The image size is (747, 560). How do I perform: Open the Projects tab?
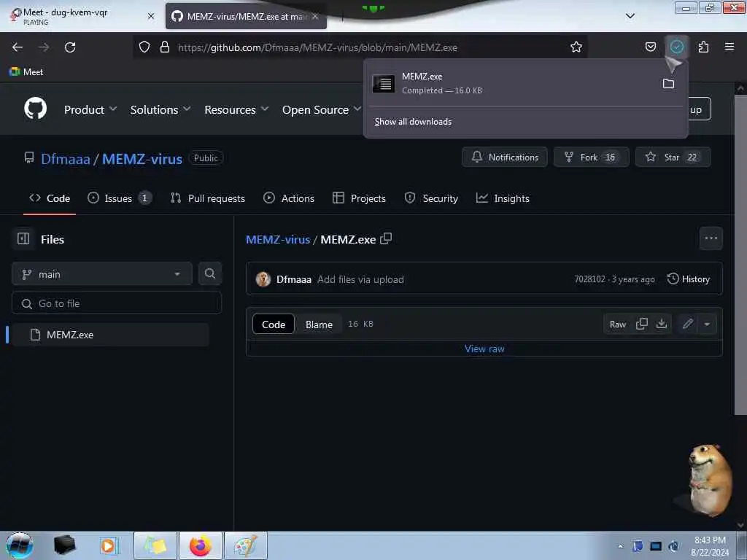(359, 198)
